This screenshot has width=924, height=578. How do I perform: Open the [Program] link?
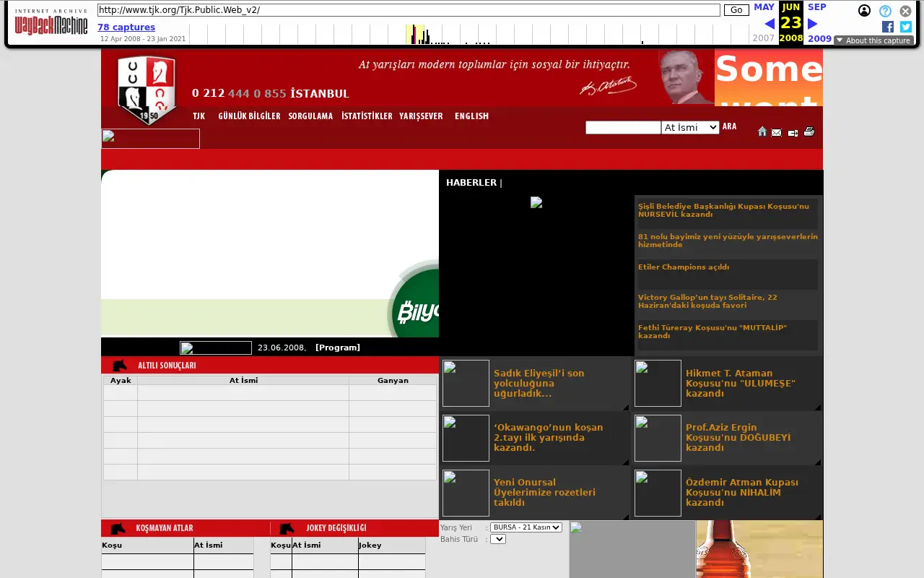click(338, 348)
